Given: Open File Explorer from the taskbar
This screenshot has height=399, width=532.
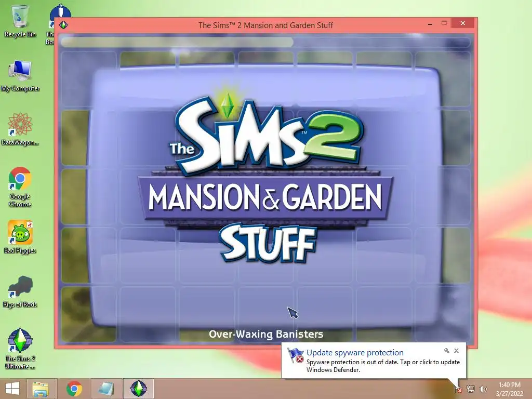Looking at the screenshot, I should coord(41,389).
